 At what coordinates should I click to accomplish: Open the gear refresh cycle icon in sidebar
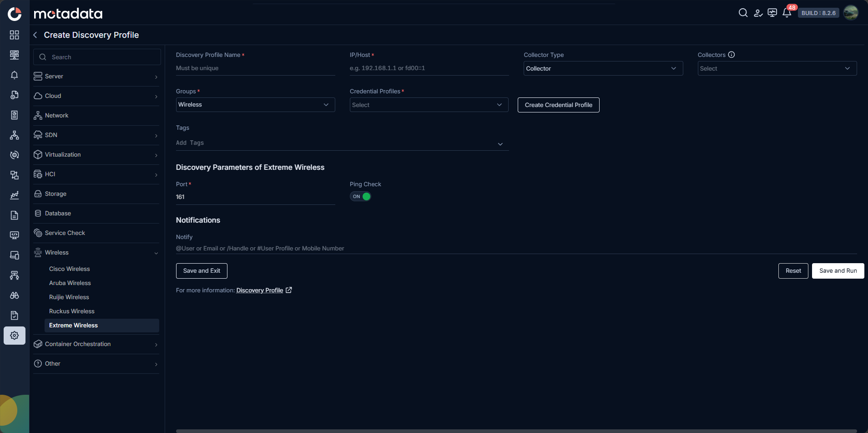click(15, 155)
